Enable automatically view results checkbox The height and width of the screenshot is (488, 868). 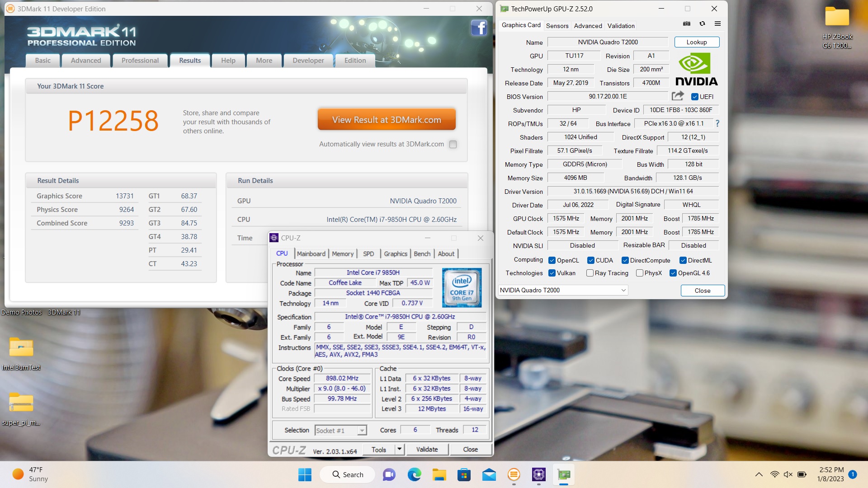coord(453,144)
